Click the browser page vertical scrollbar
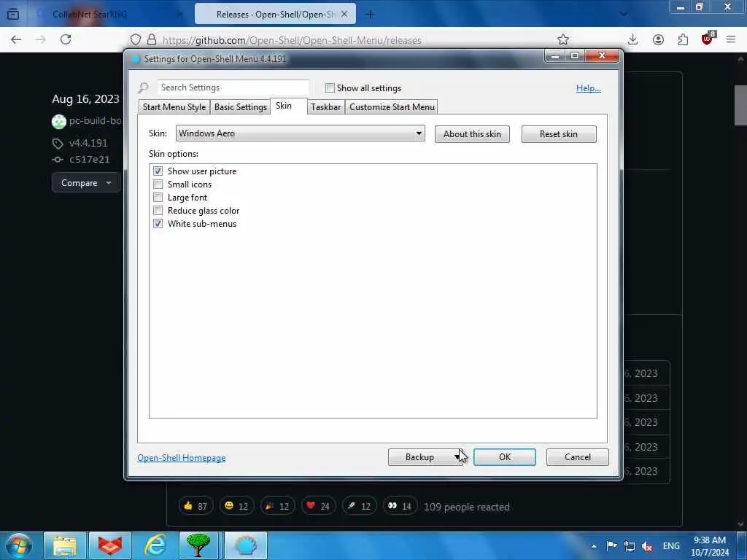This screenshot has width=747, height=560. [740, 106]
